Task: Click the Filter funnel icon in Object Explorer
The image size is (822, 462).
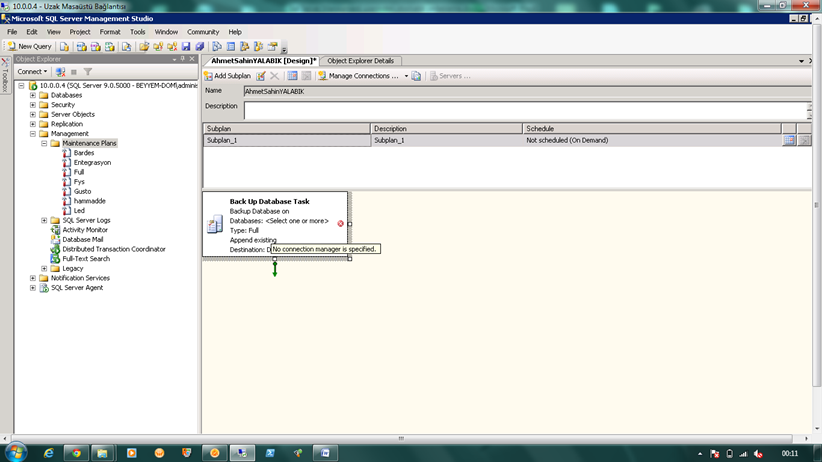Action: click(x=88, y=72)
